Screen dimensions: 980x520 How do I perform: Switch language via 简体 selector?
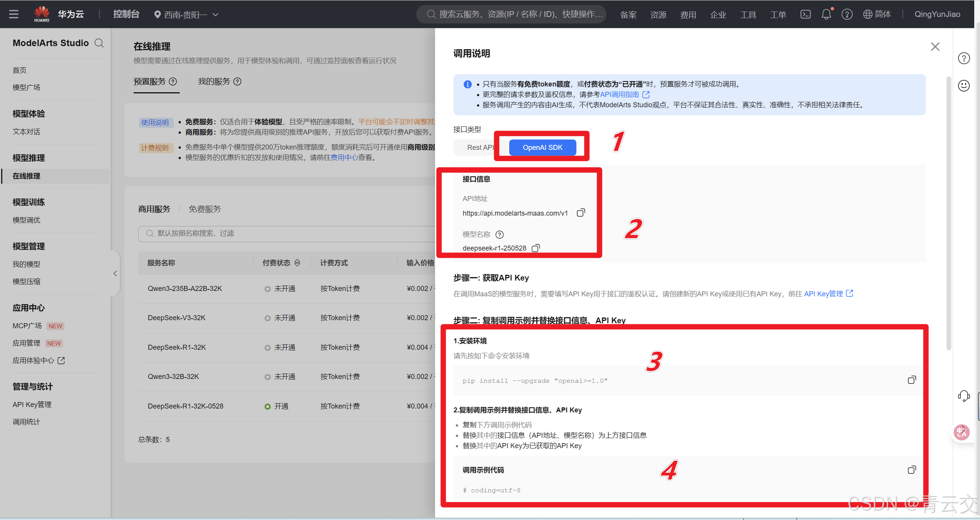tap(877, 14)
